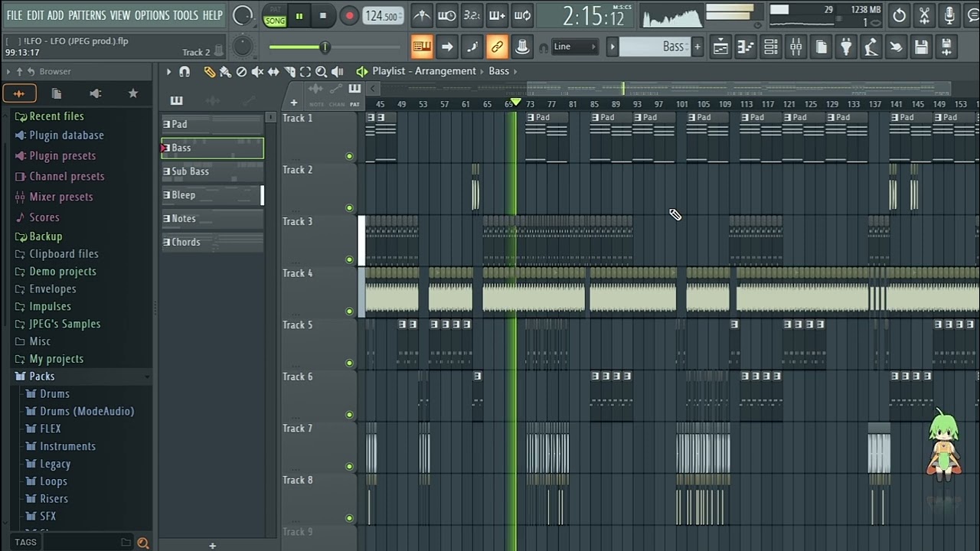The height and width of the screenshot is (551, 980).
Task: Toggle the link-notes chain button
Action: tap(497, 47)
